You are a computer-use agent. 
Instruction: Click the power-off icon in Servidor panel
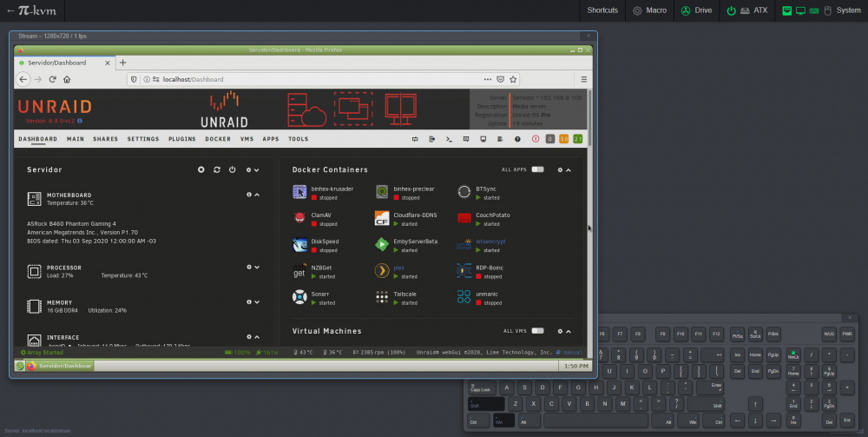233,169
